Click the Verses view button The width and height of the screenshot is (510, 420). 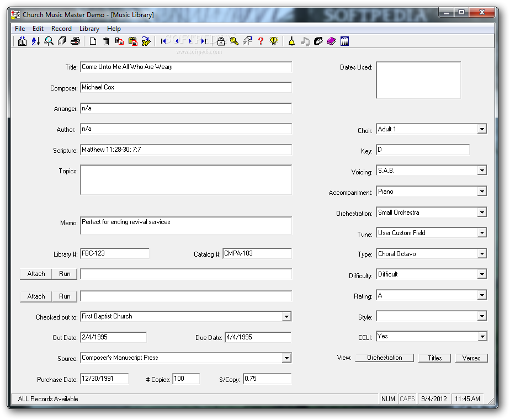tap(471, 358)
